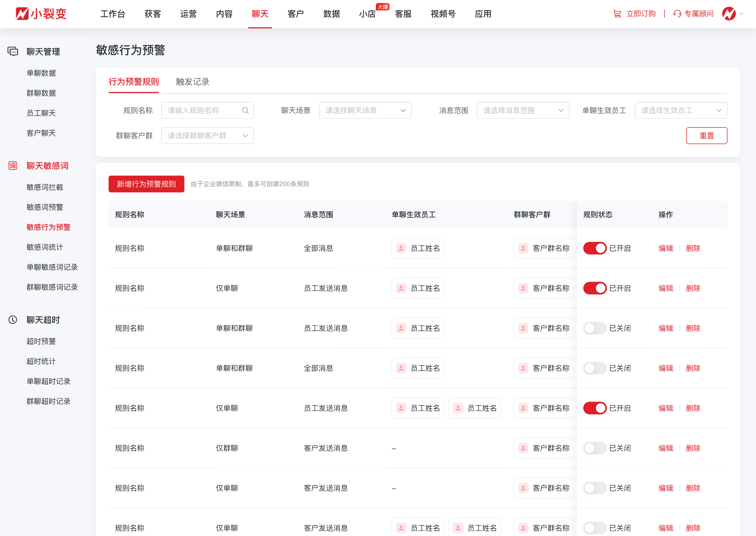Click the headset advisor icon
The image size is (756, 536).
click(x=677, y=14)
